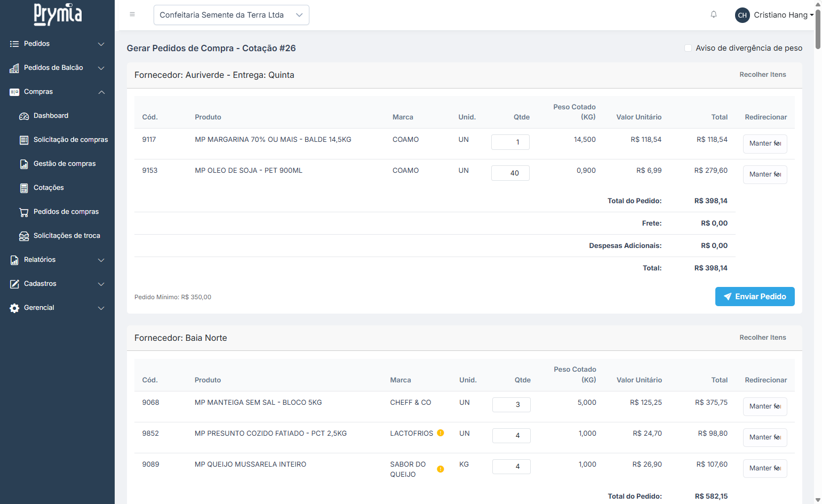The width and height of the screenshot is (822, 504).
Task: Open Manter dropdown for MP Margarina row
Action: [x=764, y=143]
